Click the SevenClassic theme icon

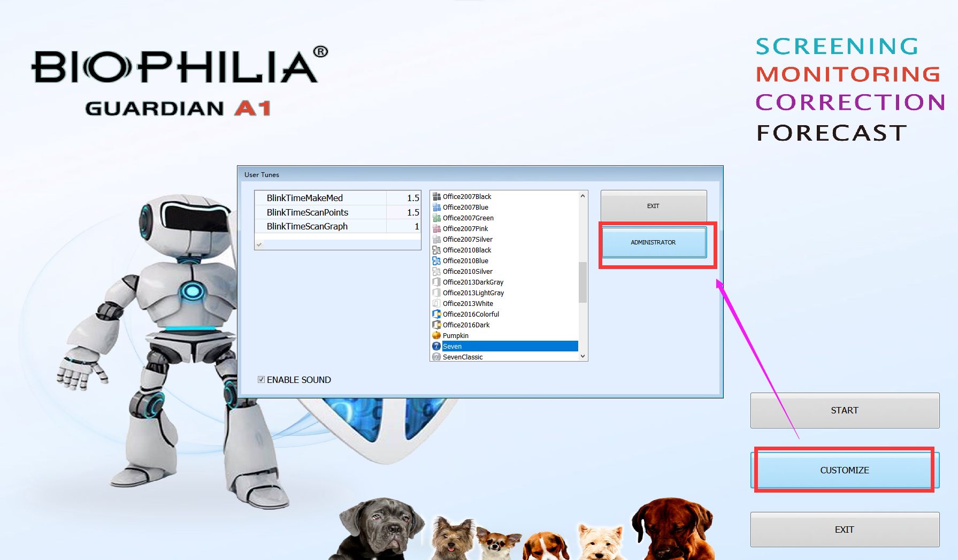(436, 357)
